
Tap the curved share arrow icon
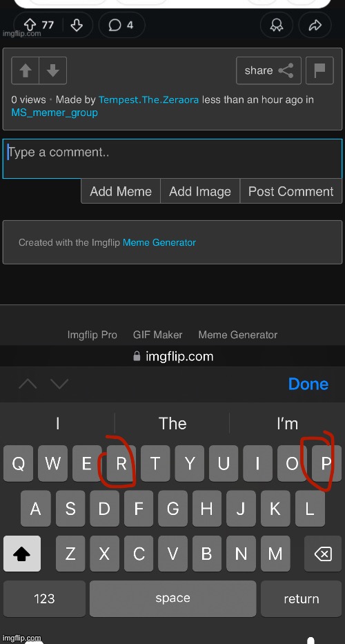pyautogui.click(x=315, y=26)
